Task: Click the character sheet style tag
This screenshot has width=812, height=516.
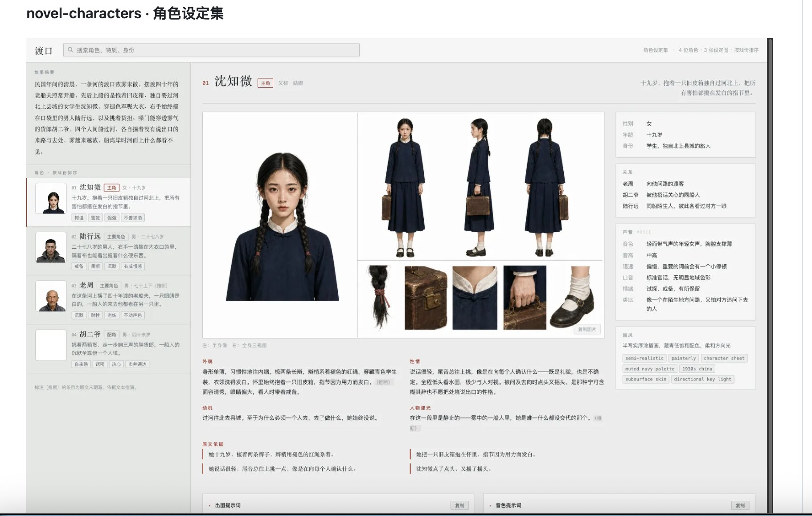Action: tap(724, 358)
